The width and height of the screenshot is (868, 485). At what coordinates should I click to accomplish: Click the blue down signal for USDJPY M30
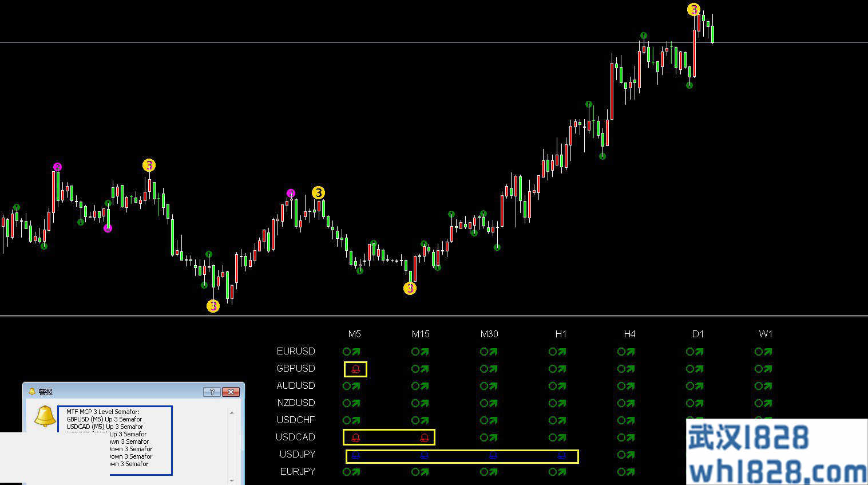tap(493, 456)
